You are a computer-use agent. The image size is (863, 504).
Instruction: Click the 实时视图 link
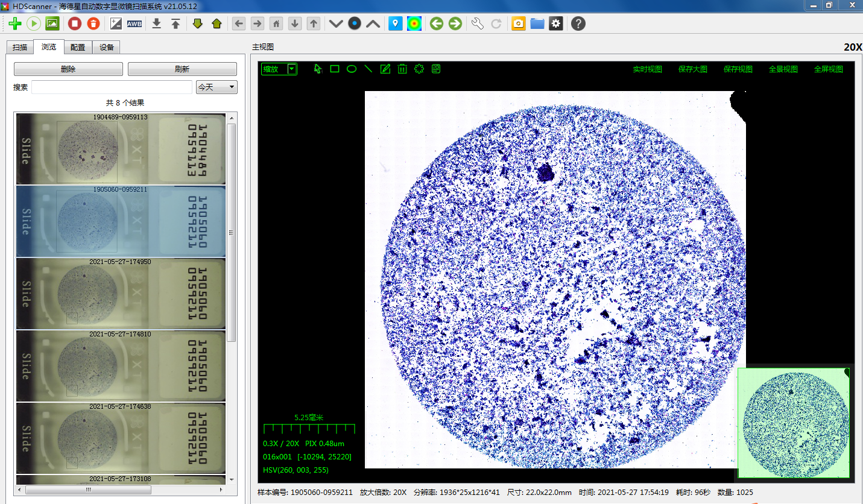pos(647,69)
